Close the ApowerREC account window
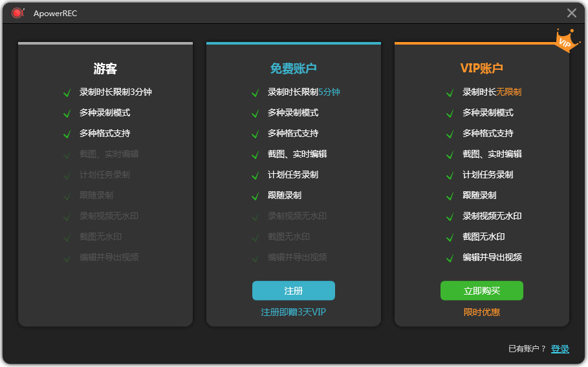 [572, 13]
